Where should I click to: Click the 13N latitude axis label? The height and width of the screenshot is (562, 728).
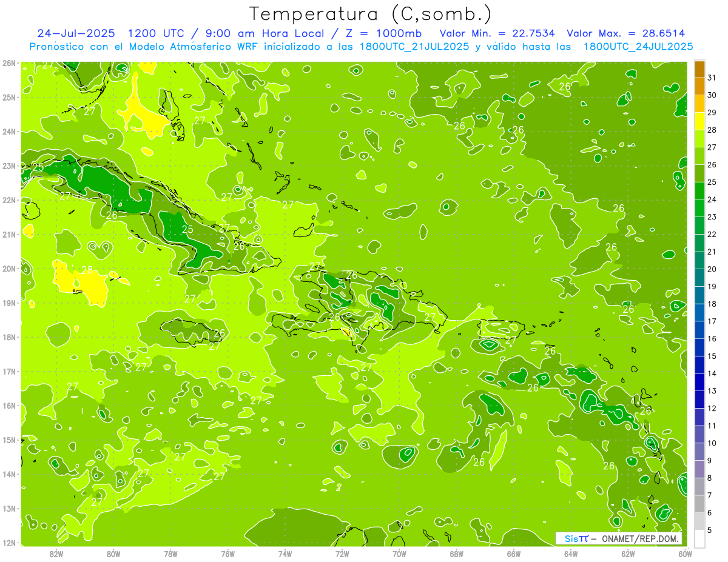(x=8, y=508)
